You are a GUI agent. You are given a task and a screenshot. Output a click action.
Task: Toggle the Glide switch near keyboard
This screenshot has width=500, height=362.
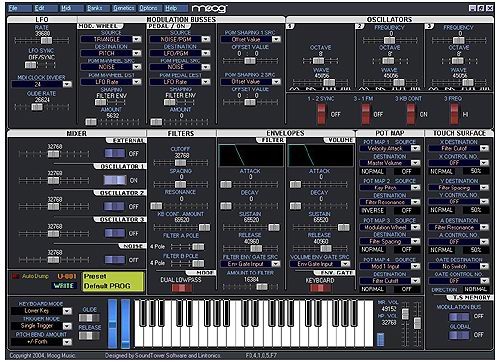pyautogui.click(x=89, y=318)
